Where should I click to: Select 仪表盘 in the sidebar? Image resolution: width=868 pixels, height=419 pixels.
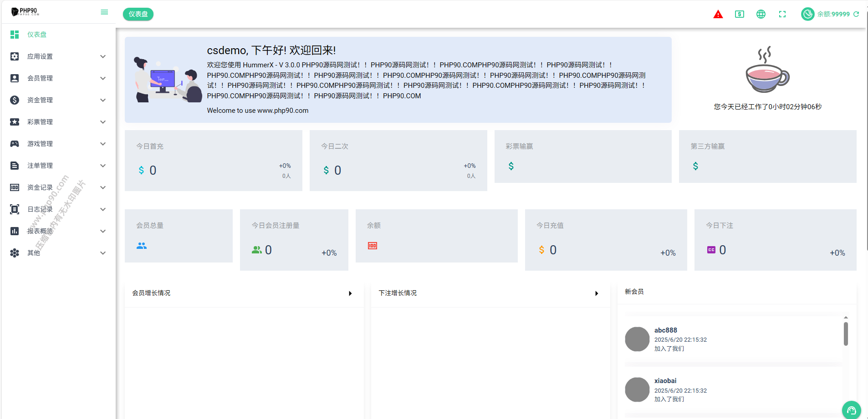tap(37, 35)
